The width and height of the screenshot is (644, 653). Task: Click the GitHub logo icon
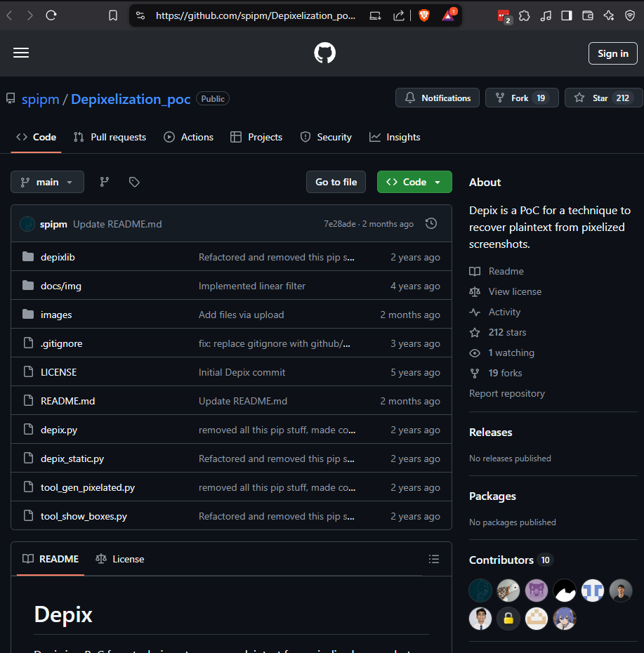point(324,53)
